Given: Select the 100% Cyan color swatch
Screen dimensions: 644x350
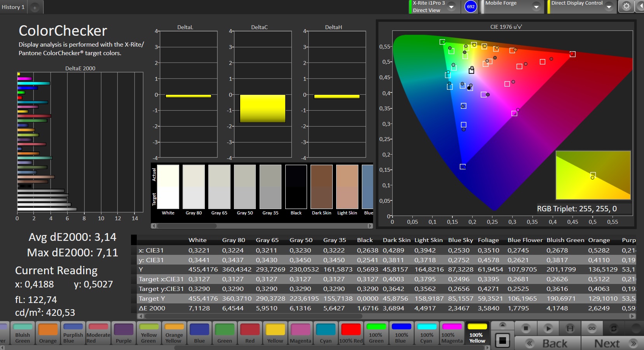Looking at the screenshot, I should pos(427,333).
